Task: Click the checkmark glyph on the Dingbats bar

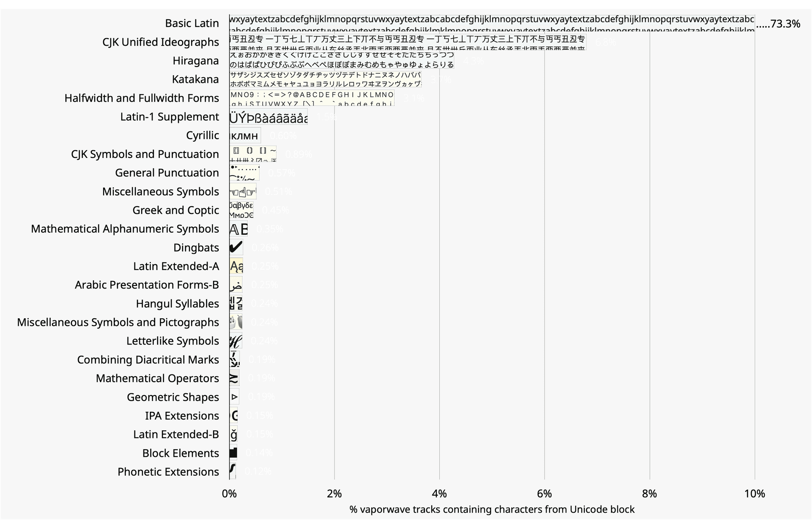Action: click(235, 247)
